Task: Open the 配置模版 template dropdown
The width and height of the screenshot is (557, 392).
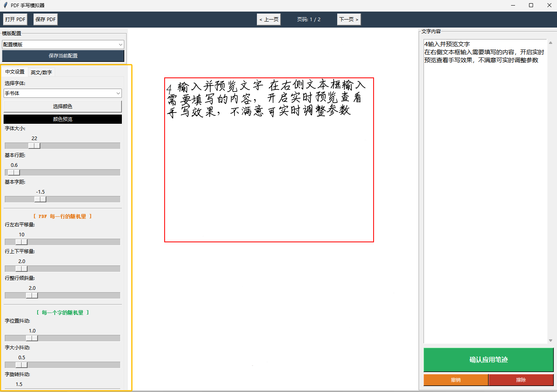Action: pyautogui.click(x=63, y=44)
